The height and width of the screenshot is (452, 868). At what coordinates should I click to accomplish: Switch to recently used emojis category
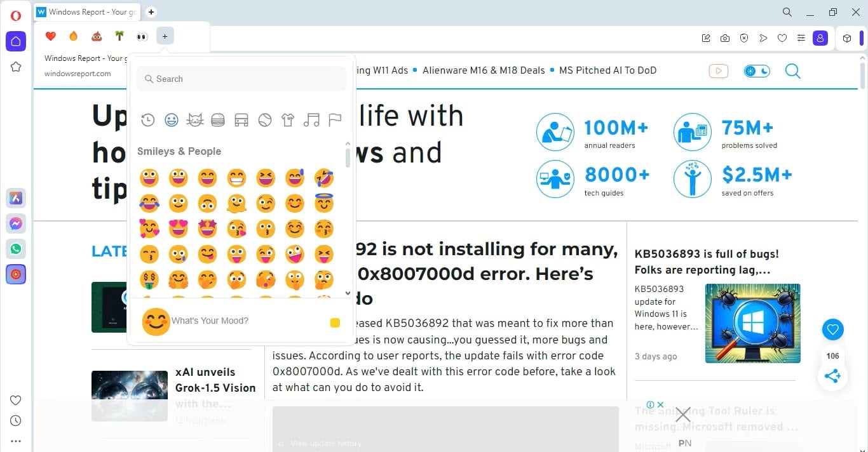click(x=147, y=120)
